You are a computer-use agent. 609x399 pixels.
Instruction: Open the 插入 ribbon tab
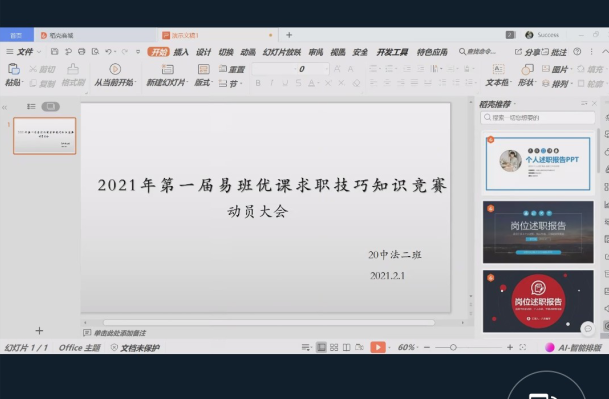click(x=181, y=52)
